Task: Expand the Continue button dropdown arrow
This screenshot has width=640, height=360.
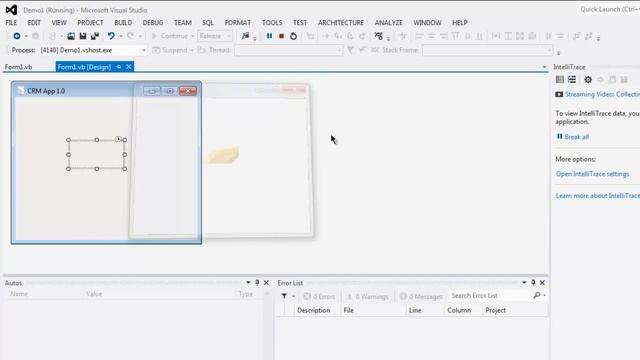Action: 193,36
